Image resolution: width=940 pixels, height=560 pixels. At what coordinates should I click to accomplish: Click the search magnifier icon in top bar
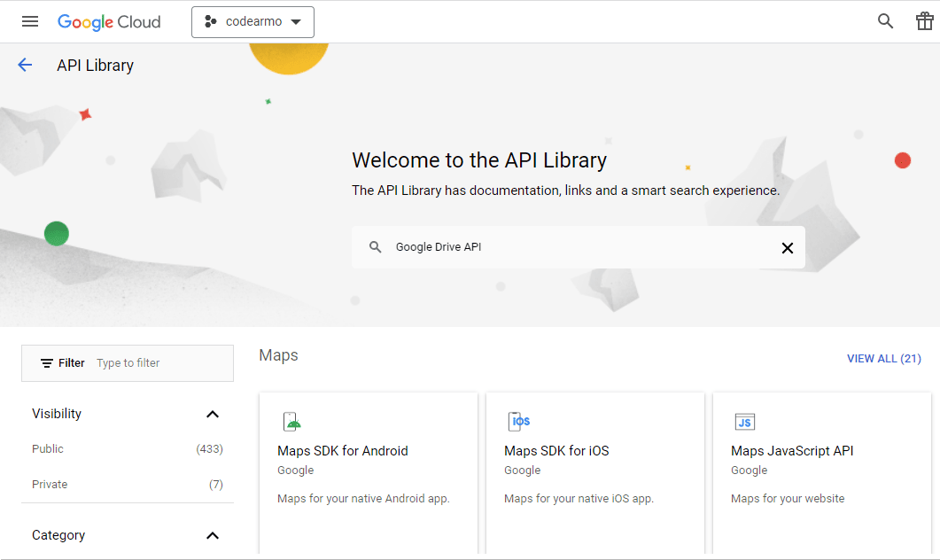point(885,21)
